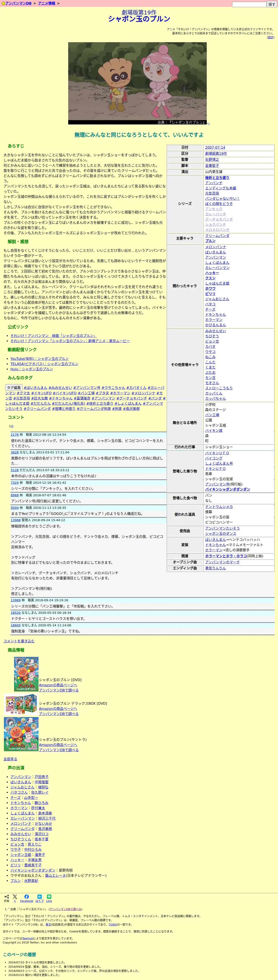Open main character プルン in info table

click(210, 241)
